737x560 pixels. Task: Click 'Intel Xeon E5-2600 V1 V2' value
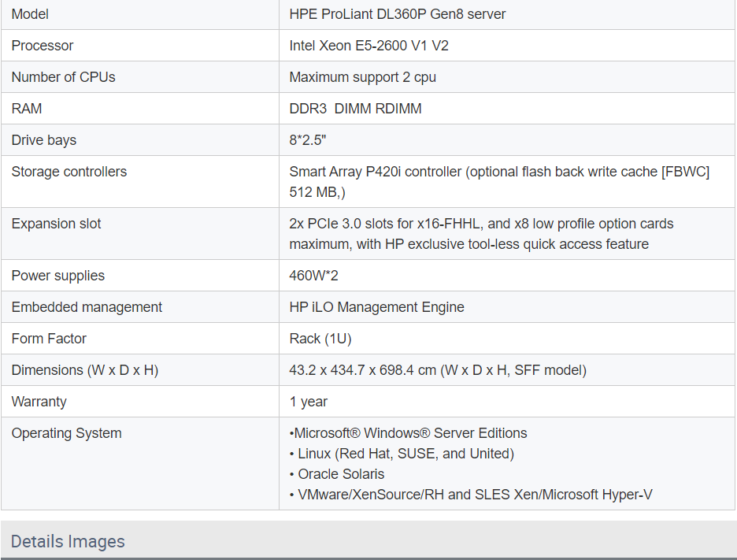(x=369, y=46)
